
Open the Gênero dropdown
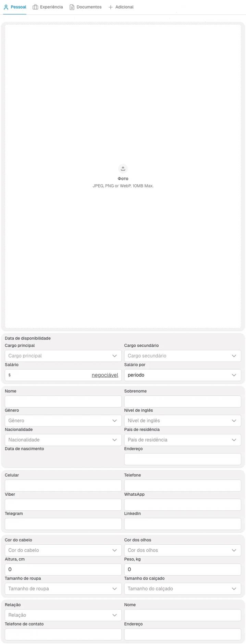(63, 420)
